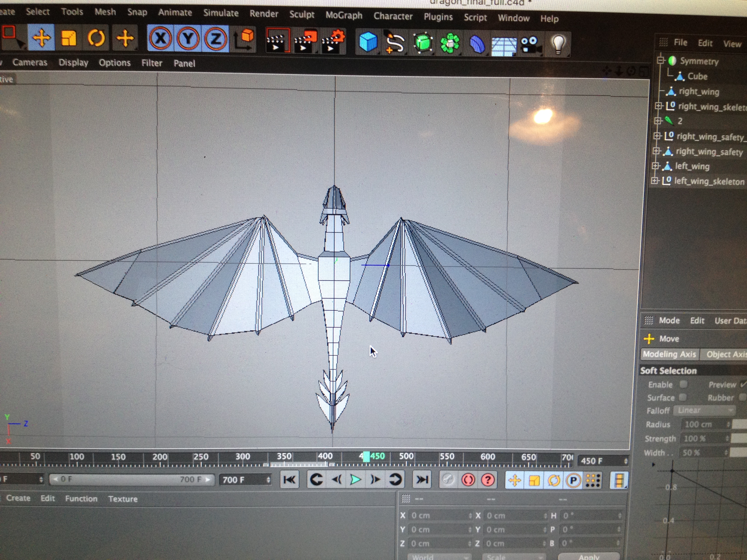The height and width of the screenshot is (560, 747).
Task: Select the Move tool in top toolbar
Action: (x=41, y=38)
